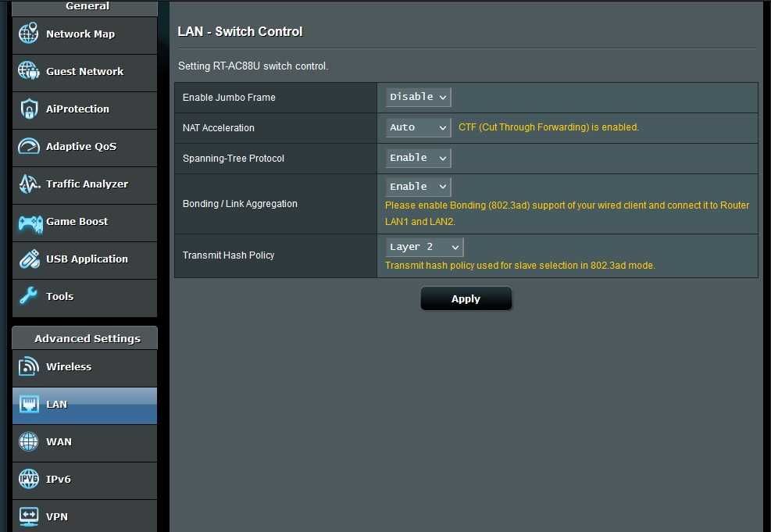Open WAN advanced settings

[x=84, y=443]
